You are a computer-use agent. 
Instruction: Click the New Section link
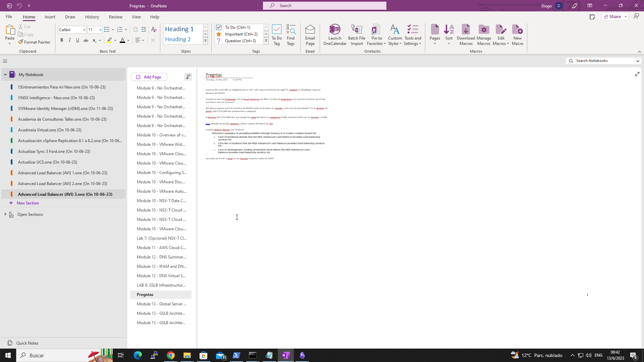click(28, 203)
